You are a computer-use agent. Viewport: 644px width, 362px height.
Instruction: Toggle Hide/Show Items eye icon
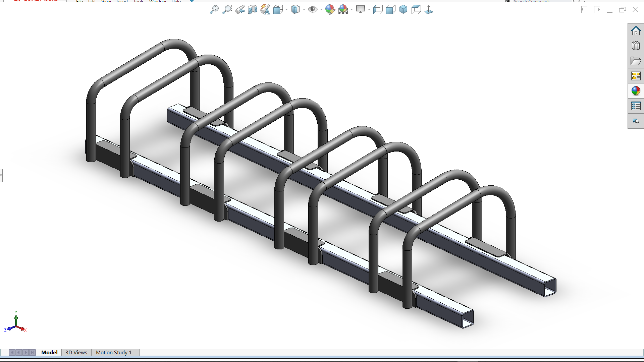point(313,10)
